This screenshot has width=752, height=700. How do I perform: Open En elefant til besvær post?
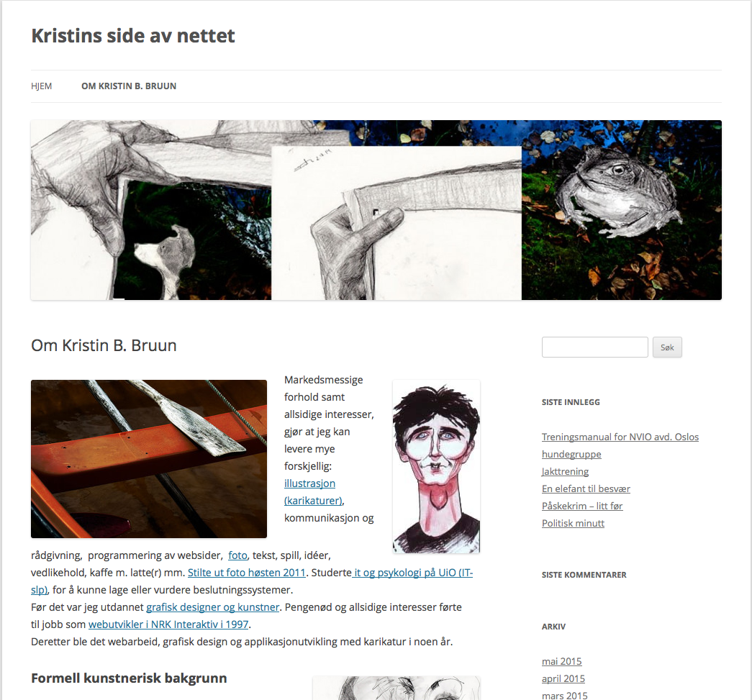586,488
